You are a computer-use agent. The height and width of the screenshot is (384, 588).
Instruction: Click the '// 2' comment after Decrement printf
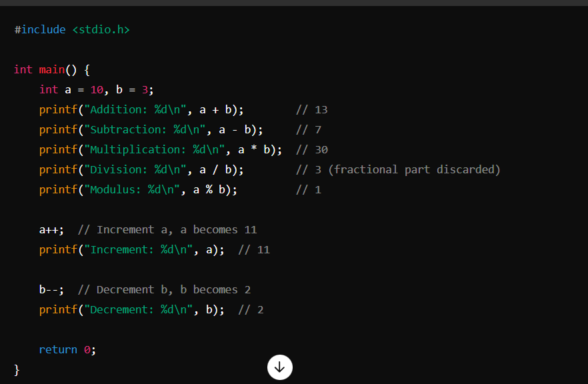(x=251, y=310)
